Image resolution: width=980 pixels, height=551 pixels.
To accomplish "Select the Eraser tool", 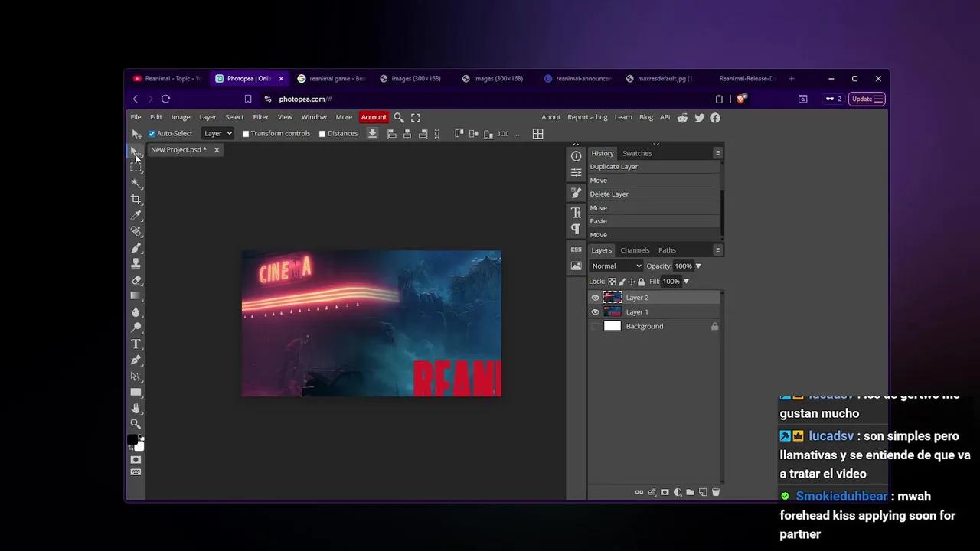I will [136, 279].
